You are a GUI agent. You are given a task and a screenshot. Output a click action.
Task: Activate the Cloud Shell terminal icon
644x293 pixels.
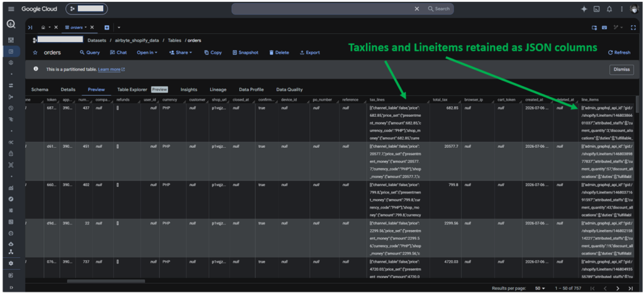pos(597,9)
